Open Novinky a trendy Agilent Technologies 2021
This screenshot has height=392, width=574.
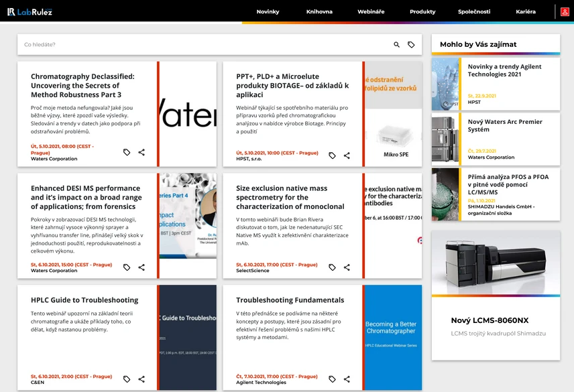(504, 70)
